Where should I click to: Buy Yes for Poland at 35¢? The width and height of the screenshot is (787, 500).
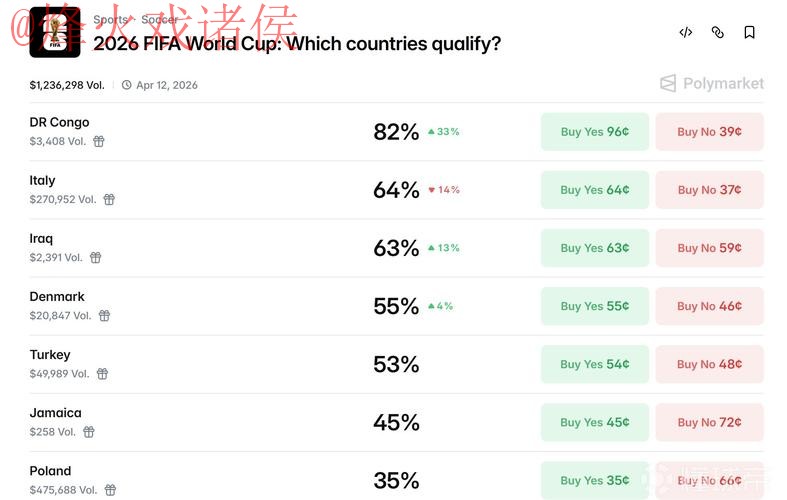pos(595,480)
